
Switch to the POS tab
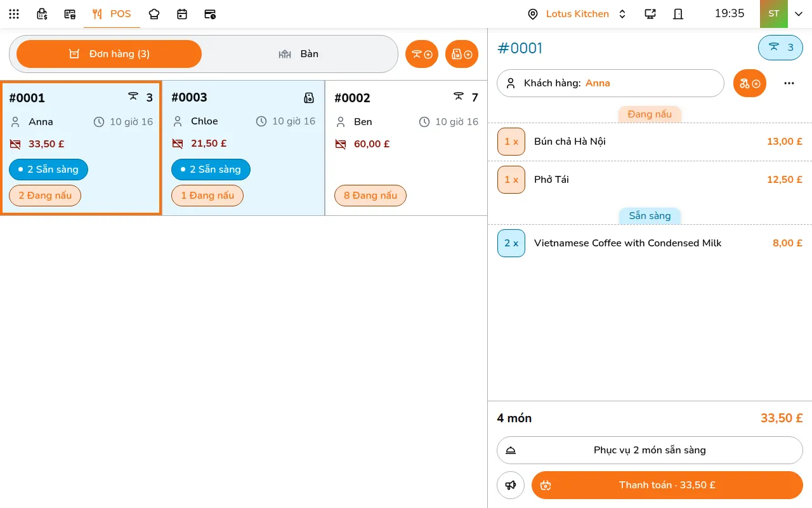[112, 14]
